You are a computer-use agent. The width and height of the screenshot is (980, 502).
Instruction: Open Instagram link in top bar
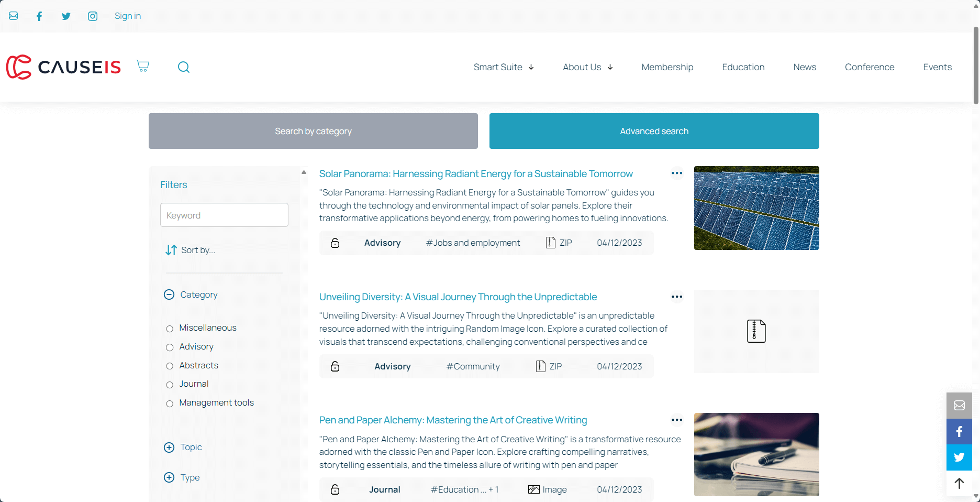[x=93, y=16]
